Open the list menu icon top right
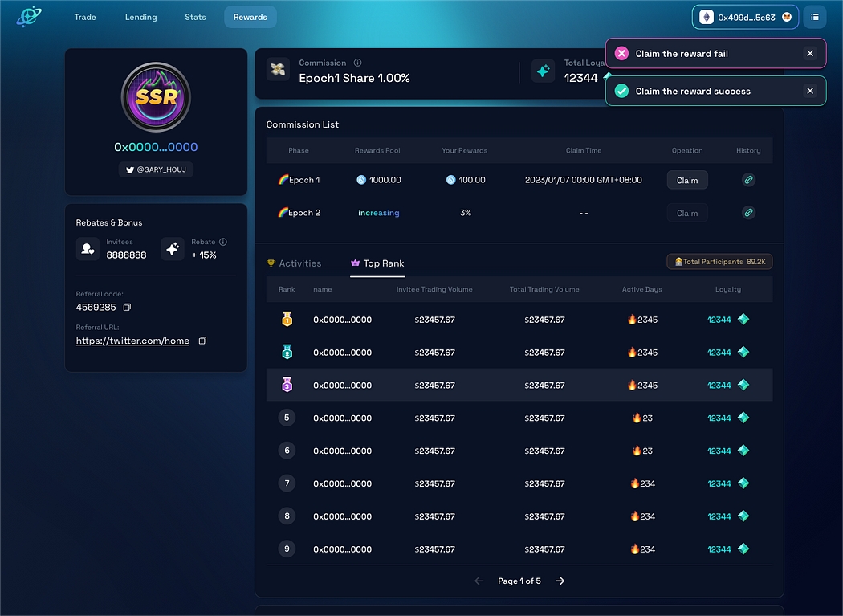The image size is (843, 616). click(x=815, y=17)
